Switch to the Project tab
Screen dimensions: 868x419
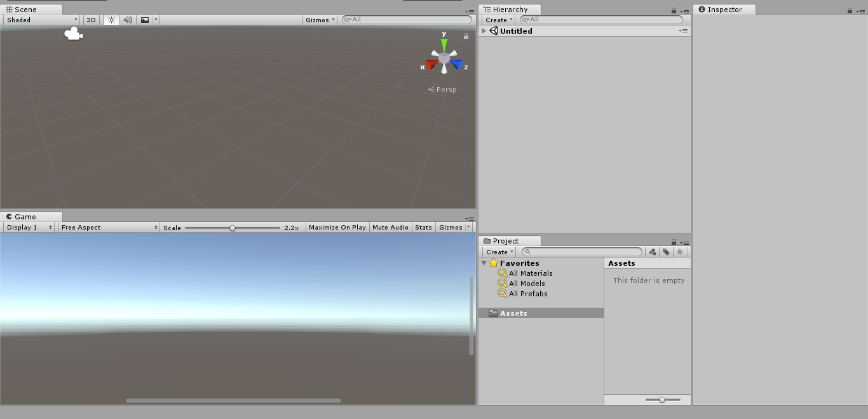510,241
